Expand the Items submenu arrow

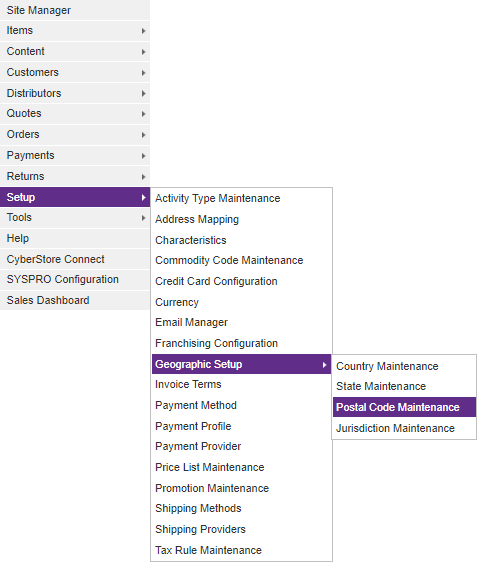[143, 31]
